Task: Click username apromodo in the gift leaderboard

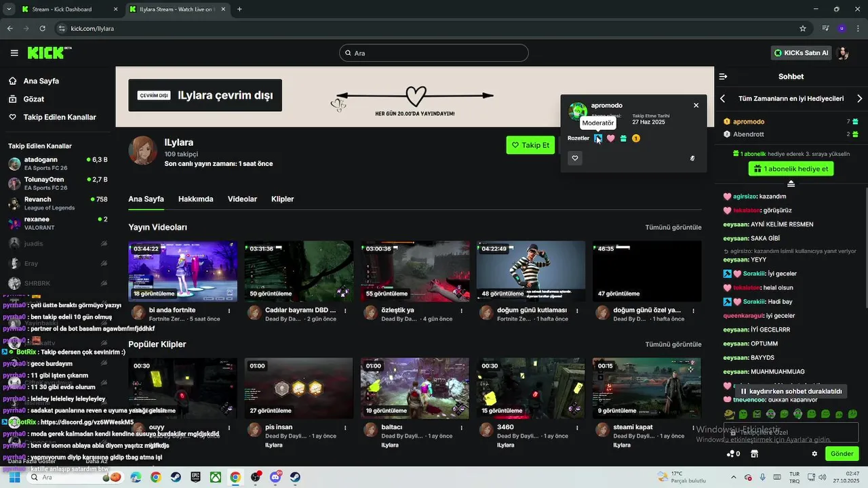Action: click(x=749, y=122)
